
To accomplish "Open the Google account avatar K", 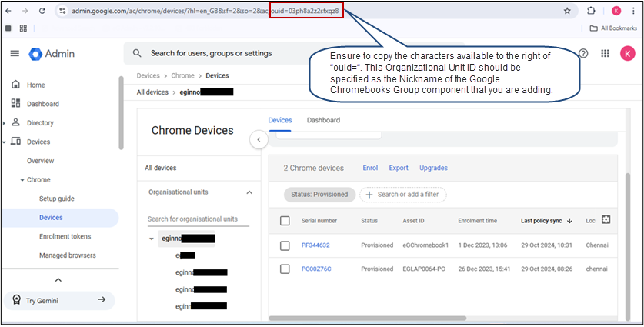I will tap(628, 53).
